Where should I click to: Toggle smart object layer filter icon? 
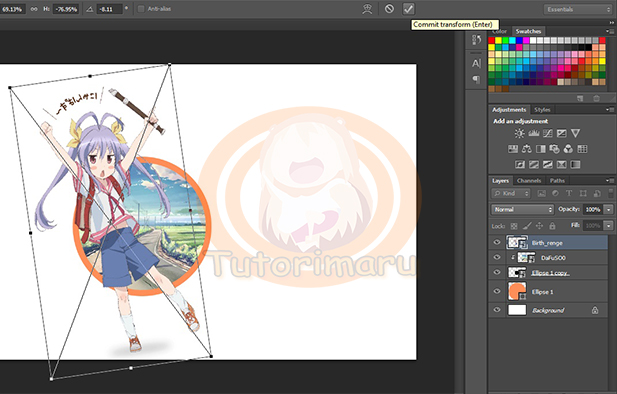[x=597, y=193]
